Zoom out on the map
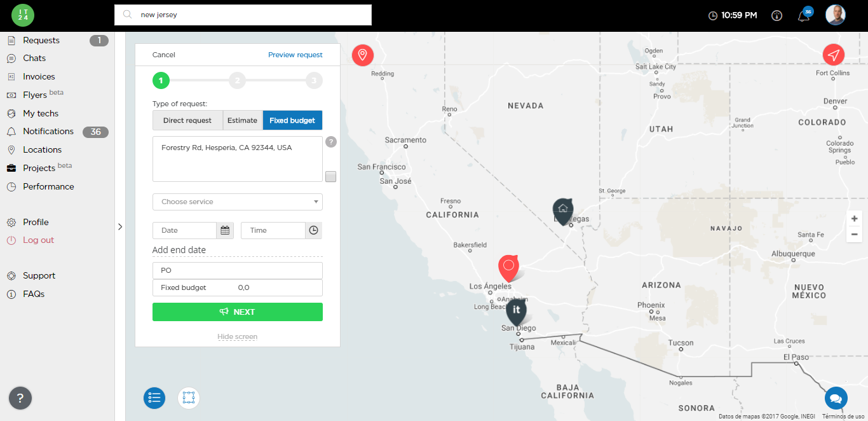 pyautogui.click(x=854, y=235)
